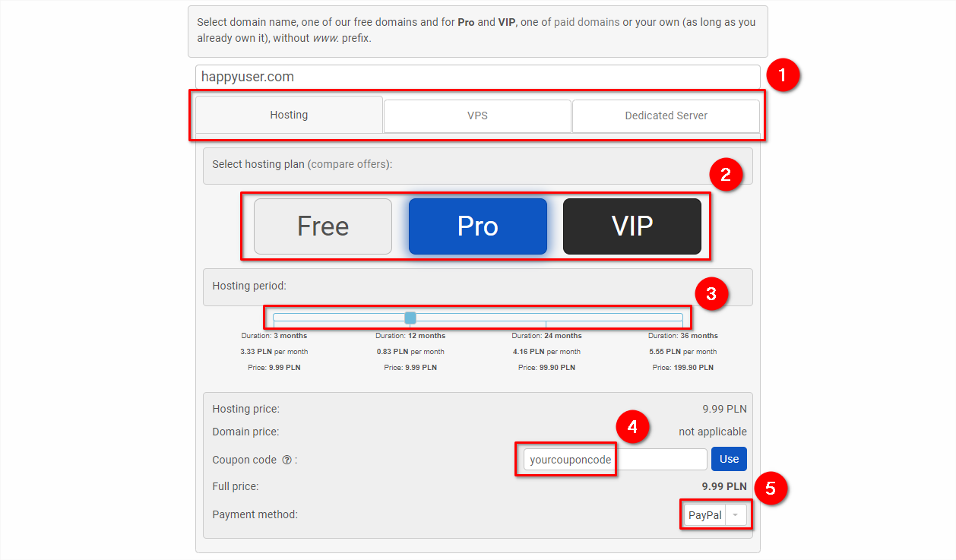956x560 pixels.
Task: Click the red number 3 marker
Action: [x=711, y=294]
